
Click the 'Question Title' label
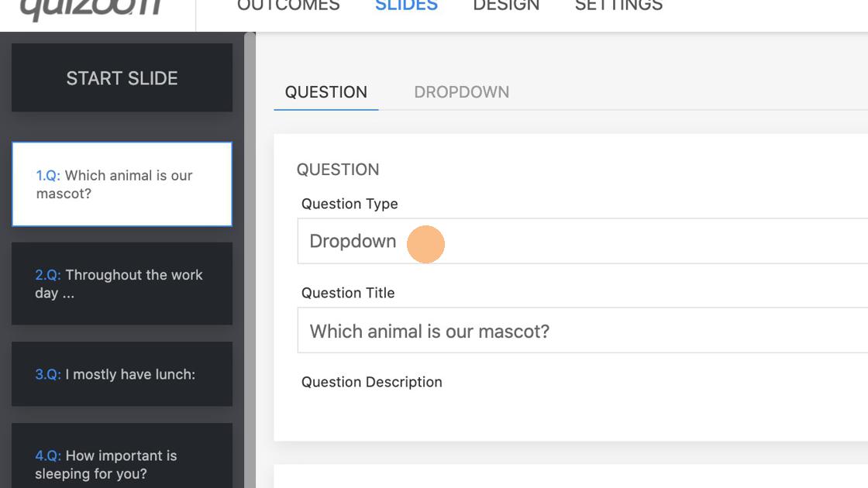point(348,294)
